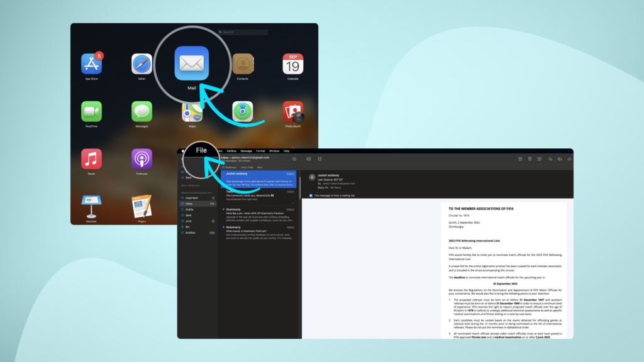
Task: Click the 'TO THE MEMBER ASSOCIATIONS OF FIFA' heading
Action: pos(481,209)
